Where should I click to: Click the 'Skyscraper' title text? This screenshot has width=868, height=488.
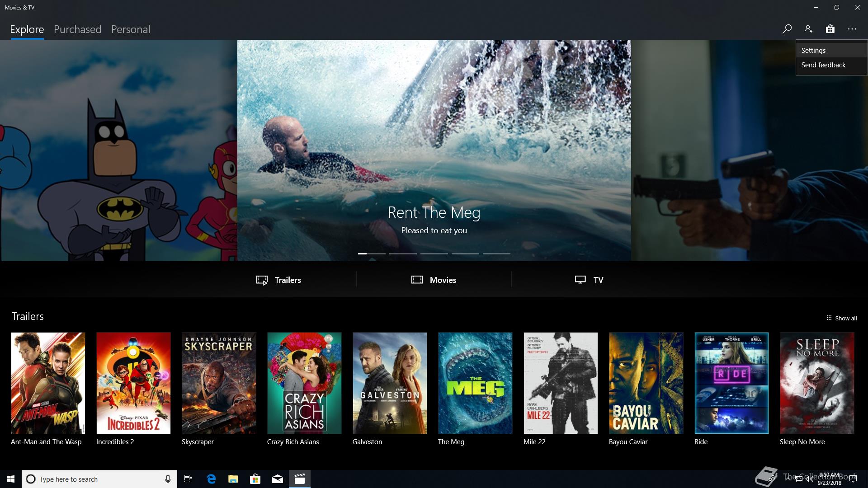(x=198, y=442)
